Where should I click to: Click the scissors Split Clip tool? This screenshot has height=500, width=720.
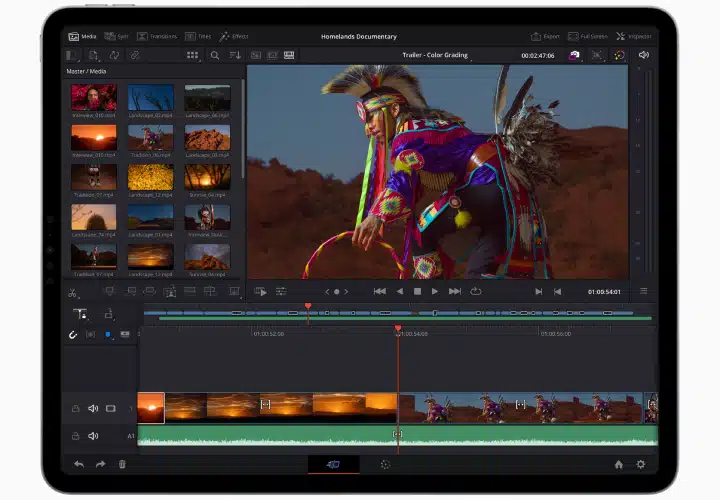pos(73,293)
